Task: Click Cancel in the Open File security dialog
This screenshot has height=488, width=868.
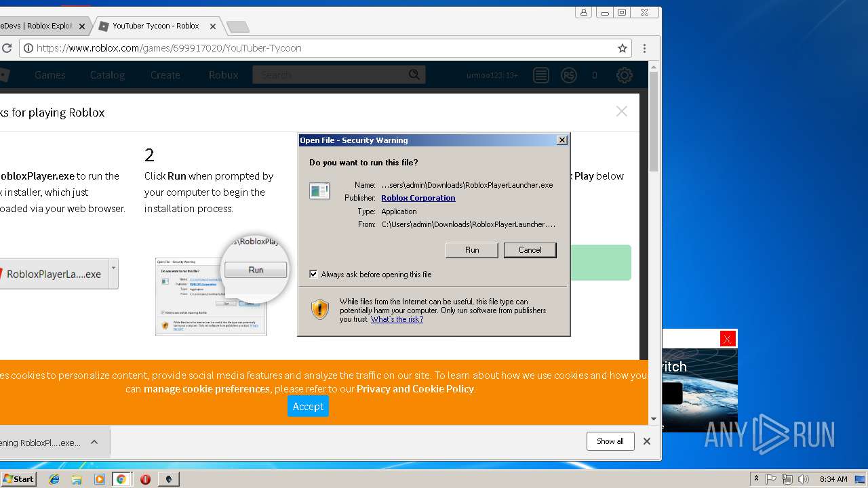Action: pyautogui.click(x=530, y=250)
